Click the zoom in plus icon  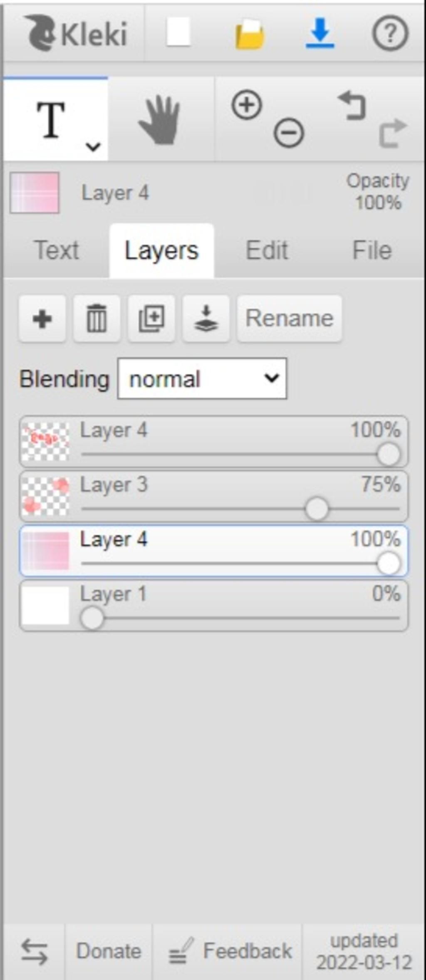pos(247,105)
